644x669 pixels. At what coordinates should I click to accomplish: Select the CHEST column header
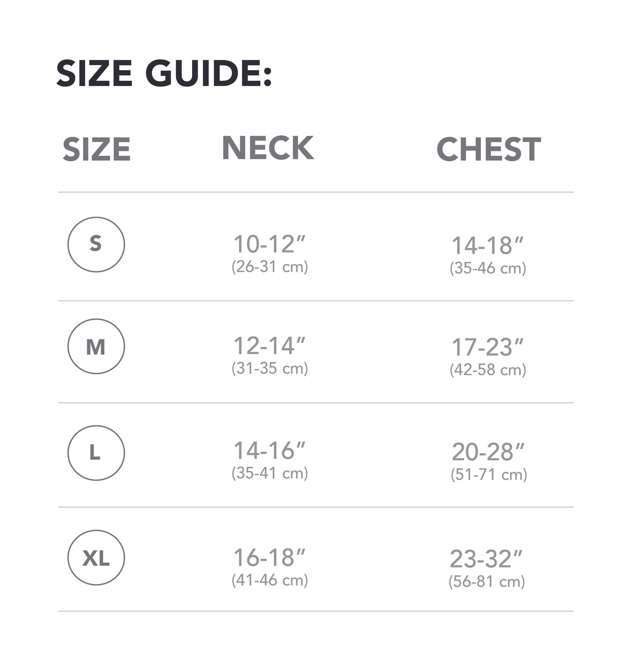488,149
